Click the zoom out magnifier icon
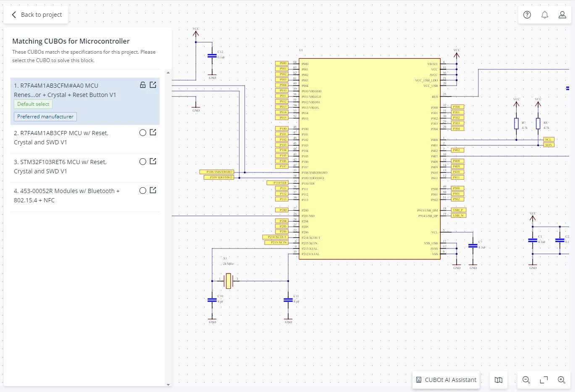This screenshot has width=575, height=392. click(x=526, y=380)
